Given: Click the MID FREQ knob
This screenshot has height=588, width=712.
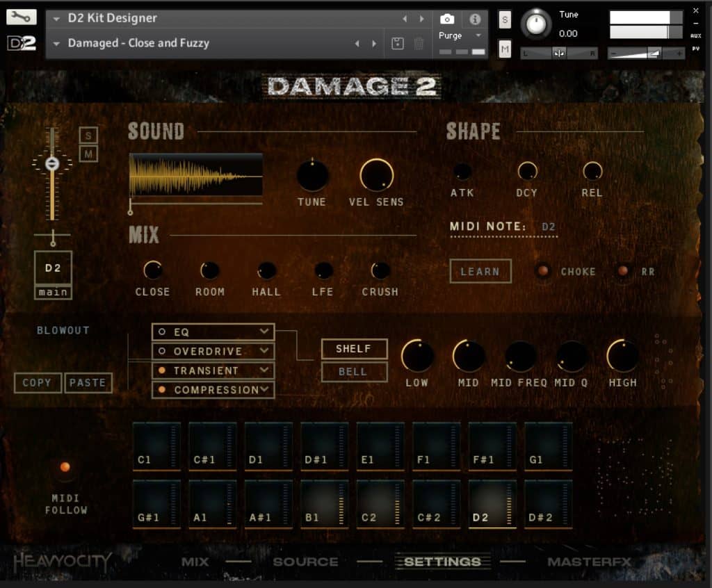Looking at the screenshot, I should point(520,356).
